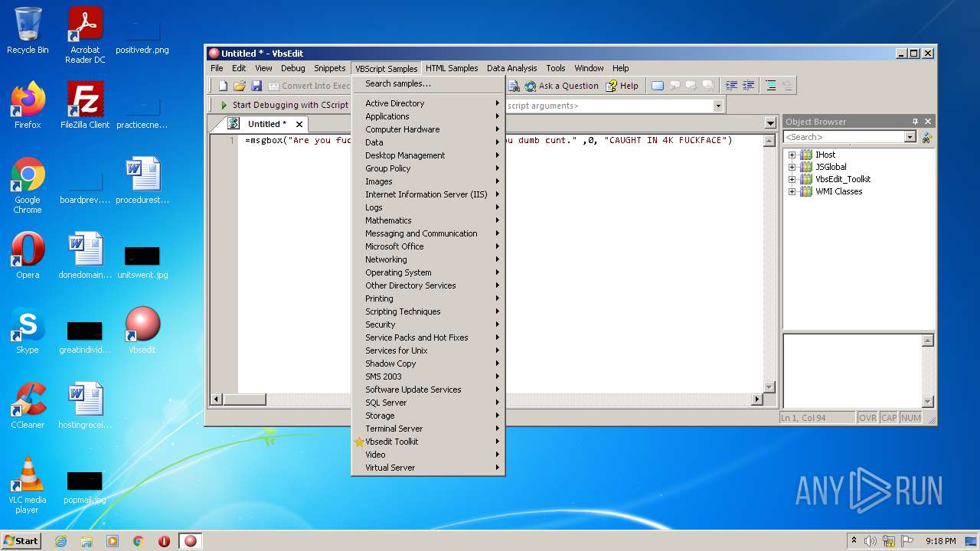Open Vbsedit desktop shortcut
980x551 pixels.
pyautogui.click(x=142, y=331)
